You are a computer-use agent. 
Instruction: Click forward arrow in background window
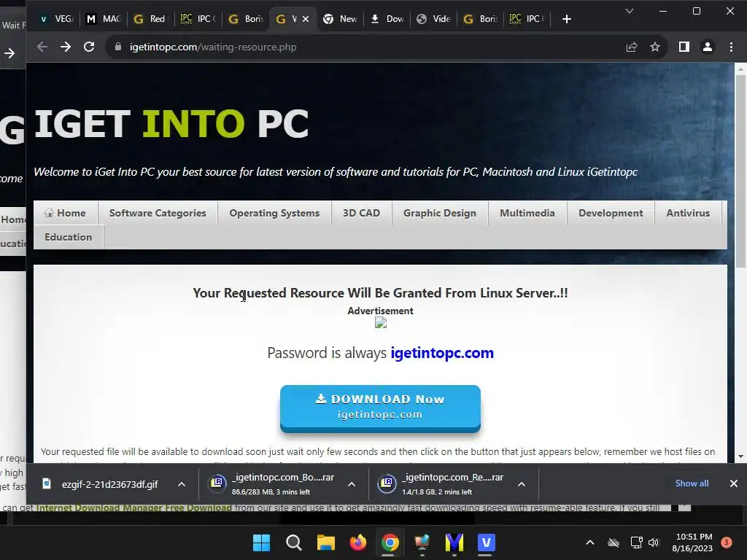click(x=9, y=53)
